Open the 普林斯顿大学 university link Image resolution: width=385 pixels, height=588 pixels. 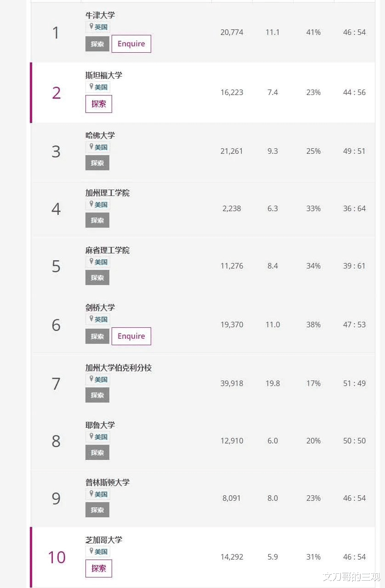pos(108,482)
